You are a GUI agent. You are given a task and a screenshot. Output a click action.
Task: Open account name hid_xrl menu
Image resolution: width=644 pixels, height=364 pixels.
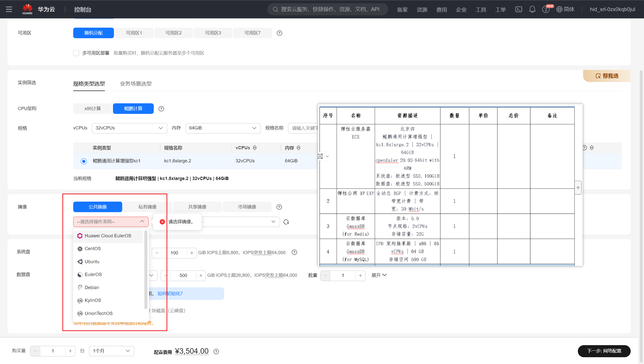(x=612, y=9)
